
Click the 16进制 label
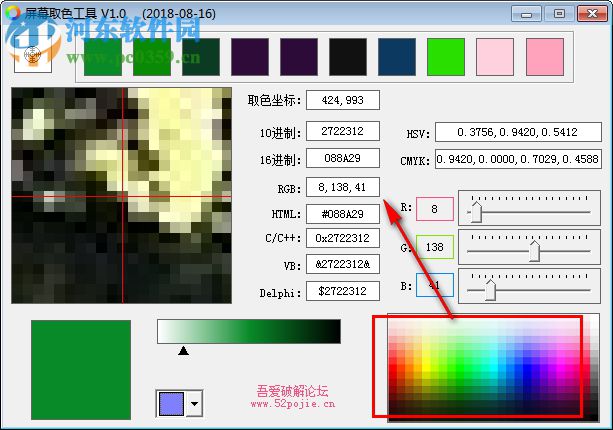281,160
